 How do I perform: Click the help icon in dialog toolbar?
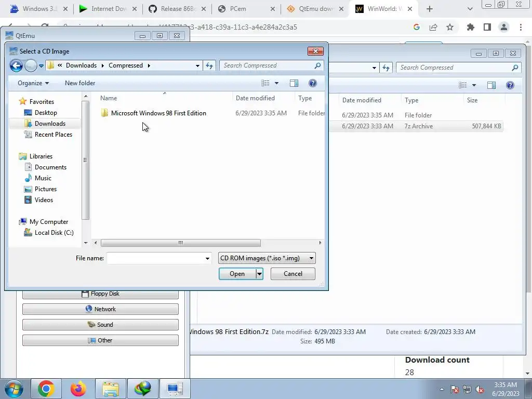pyautogui.click(x=312, y=83)
